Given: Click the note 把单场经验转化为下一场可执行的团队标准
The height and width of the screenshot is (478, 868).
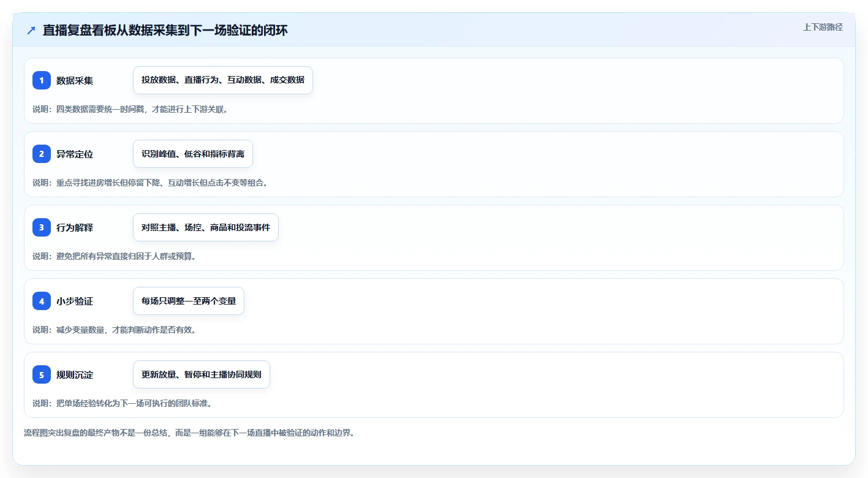Looking at the screenshot, I should 122,403.
